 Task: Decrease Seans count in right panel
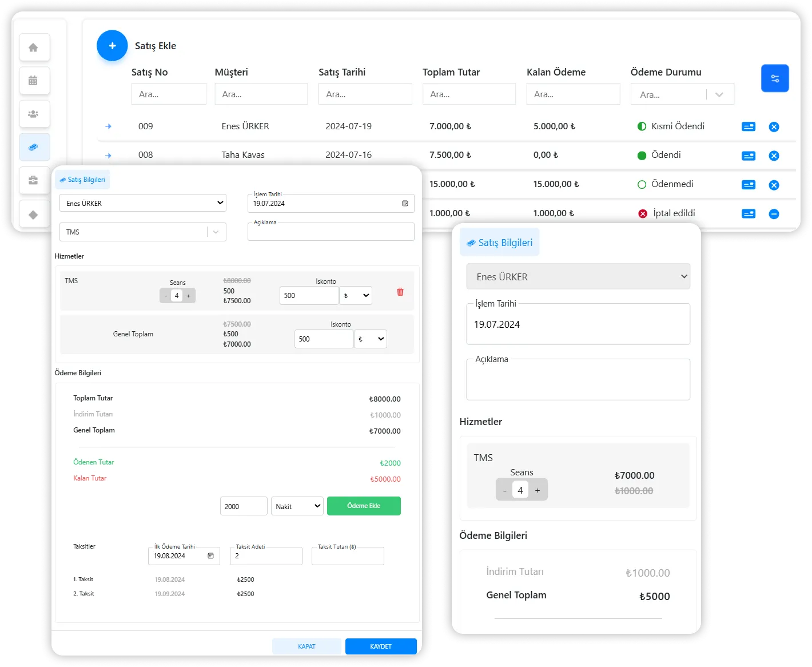point(504,490)
